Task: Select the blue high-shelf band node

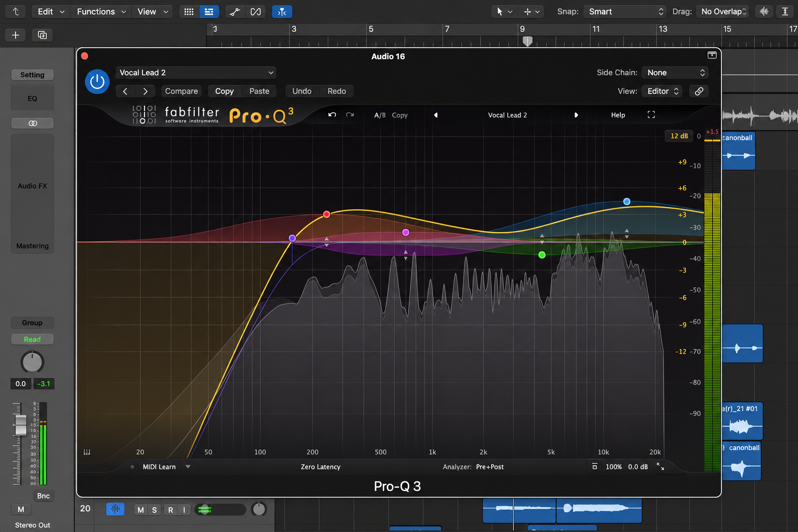Action: (627, 202)
